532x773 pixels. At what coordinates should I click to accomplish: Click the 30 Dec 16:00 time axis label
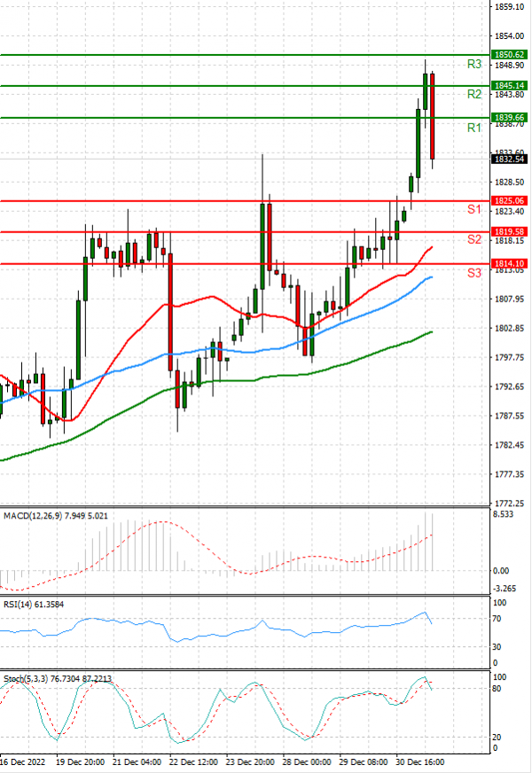420,761
